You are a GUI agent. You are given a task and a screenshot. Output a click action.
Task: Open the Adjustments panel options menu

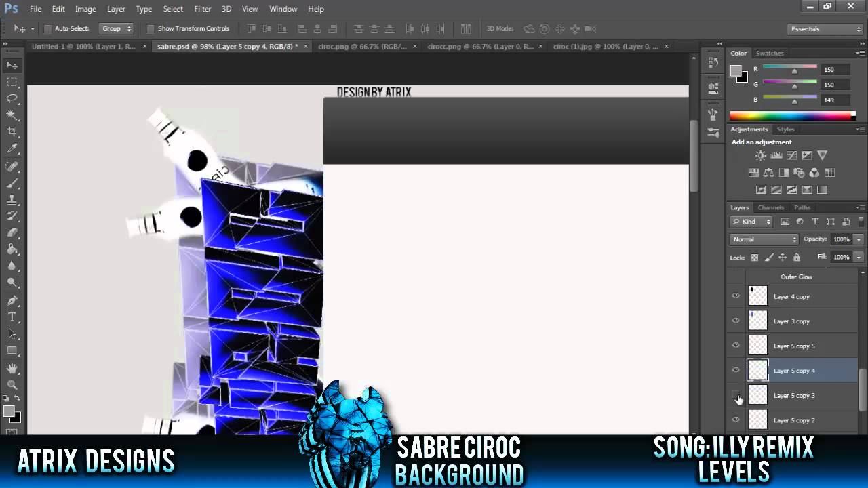point(860,129)
